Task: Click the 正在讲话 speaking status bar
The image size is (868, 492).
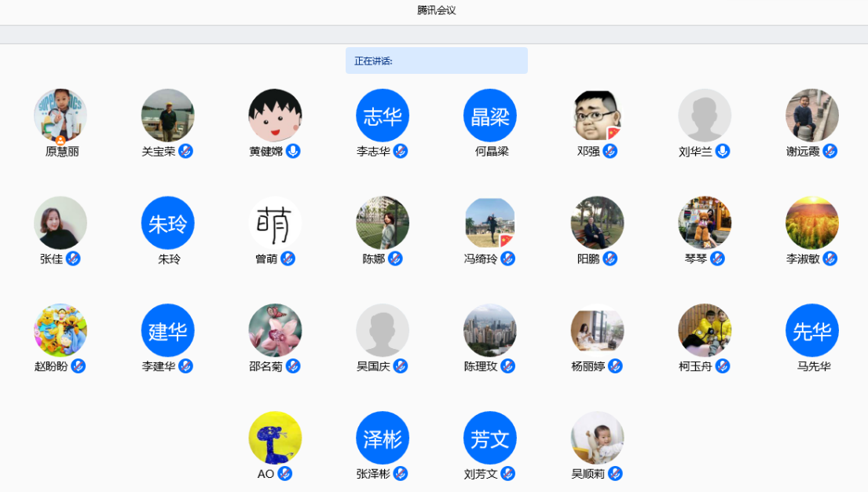Action: point(436,61)
